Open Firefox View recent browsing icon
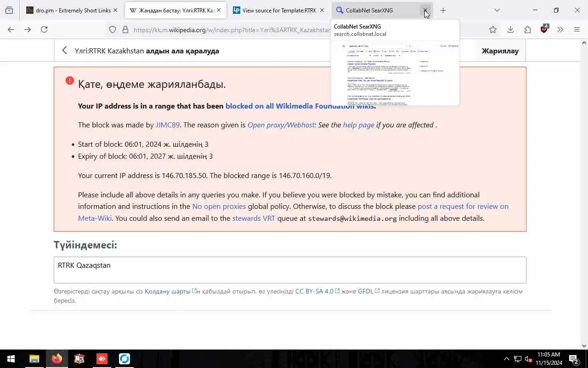Image resolution: width=588 pixels, height=368 pixels. pyautogui.click(x=9, y=10)
